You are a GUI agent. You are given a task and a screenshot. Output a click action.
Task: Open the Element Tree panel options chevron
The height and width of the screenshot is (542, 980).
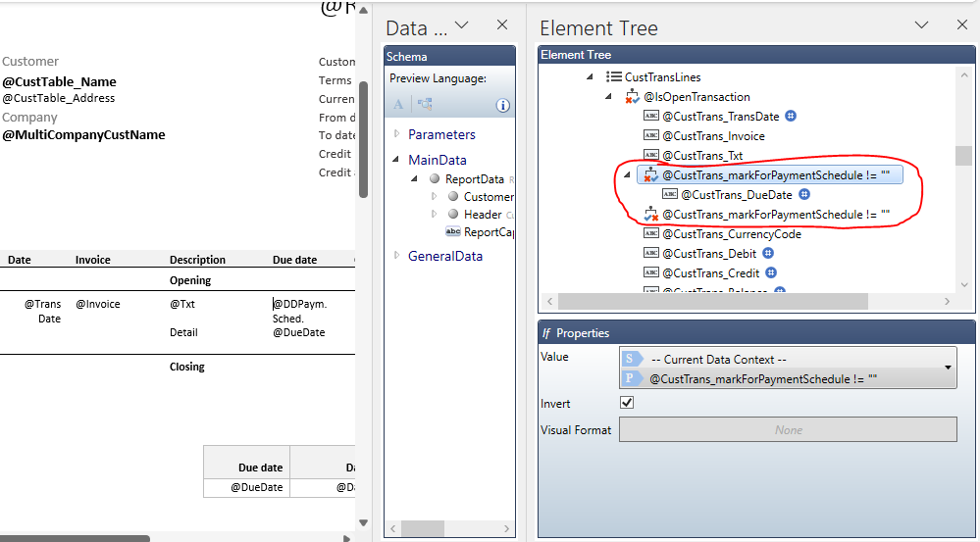(x=921, y=25)
